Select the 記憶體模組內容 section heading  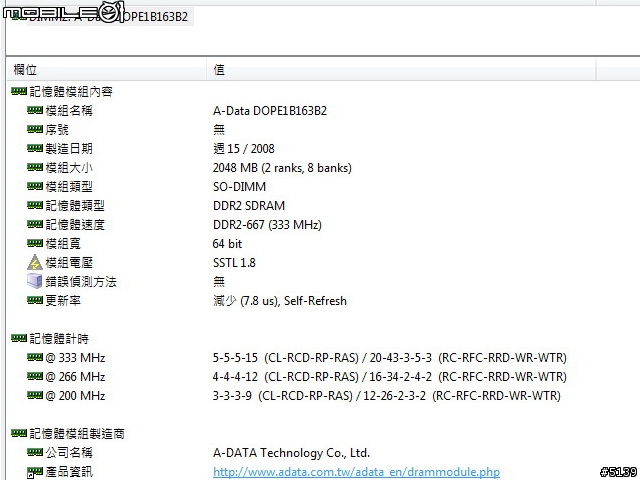(71, 91)
